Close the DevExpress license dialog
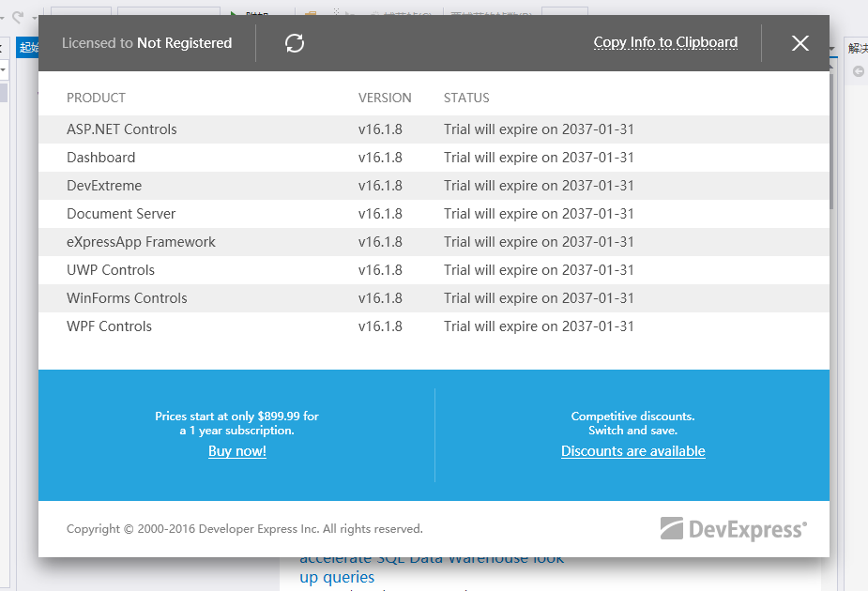The width and height of the screenshot is (868, 591). point(799,43)
